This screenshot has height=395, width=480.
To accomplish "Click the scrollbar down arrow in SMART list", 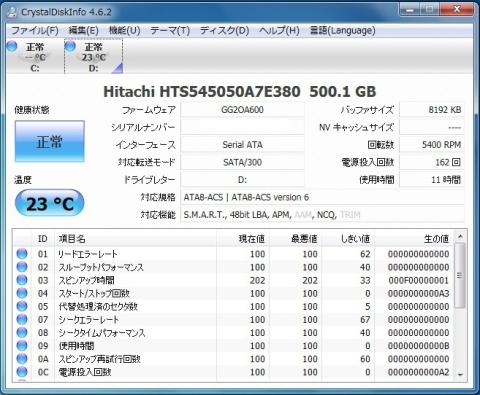I will (460, 375).
